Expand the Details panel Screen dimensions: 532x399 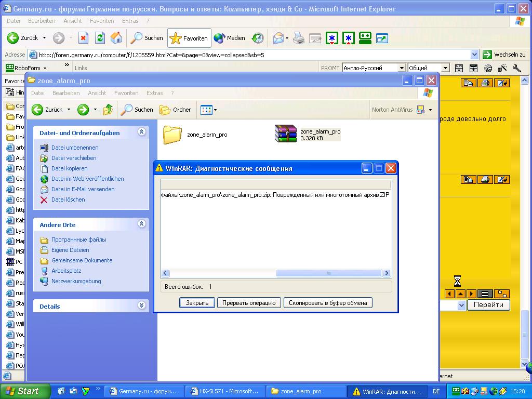tap(141, 305)
